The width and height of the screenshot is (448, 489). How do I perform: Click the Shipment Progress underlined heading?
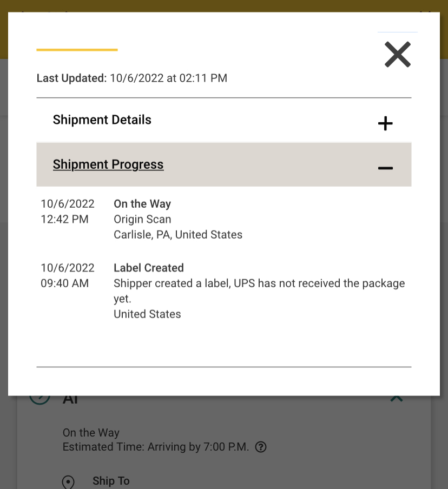point(108,164)
